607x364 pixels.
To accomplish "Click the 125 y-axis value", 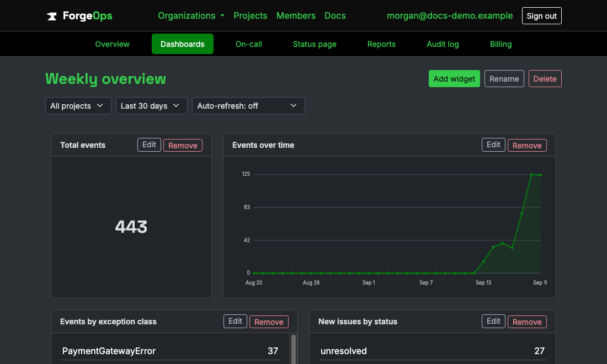I will pyautogui.click(x=246, y=174).
